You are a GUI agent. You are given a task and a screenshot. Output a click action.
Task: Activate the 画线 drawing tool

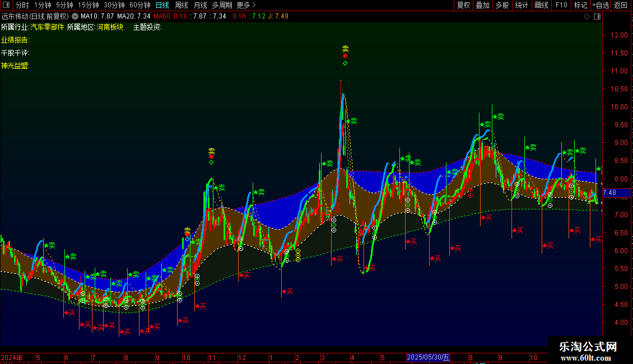(x=541, y=5)
